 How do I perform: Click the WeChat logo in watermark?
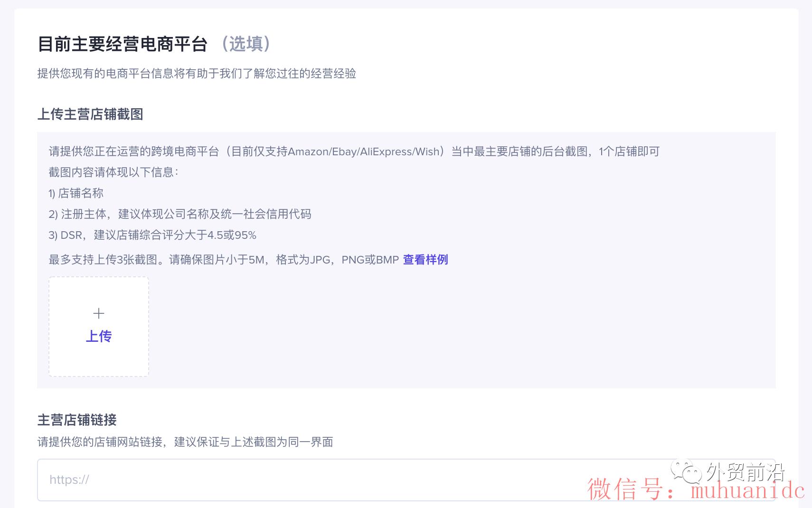pyautogui.click(x=686, y=471)
